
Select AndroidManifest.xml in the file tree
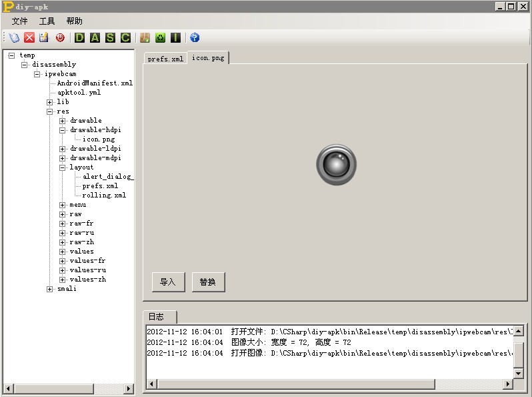click(x=95, y=83)
